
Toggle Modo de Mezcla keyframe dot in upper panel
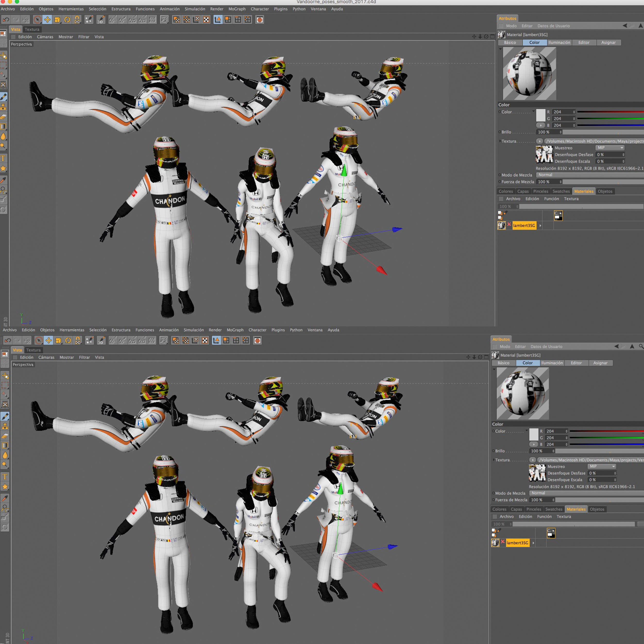[x=499, y=175]
